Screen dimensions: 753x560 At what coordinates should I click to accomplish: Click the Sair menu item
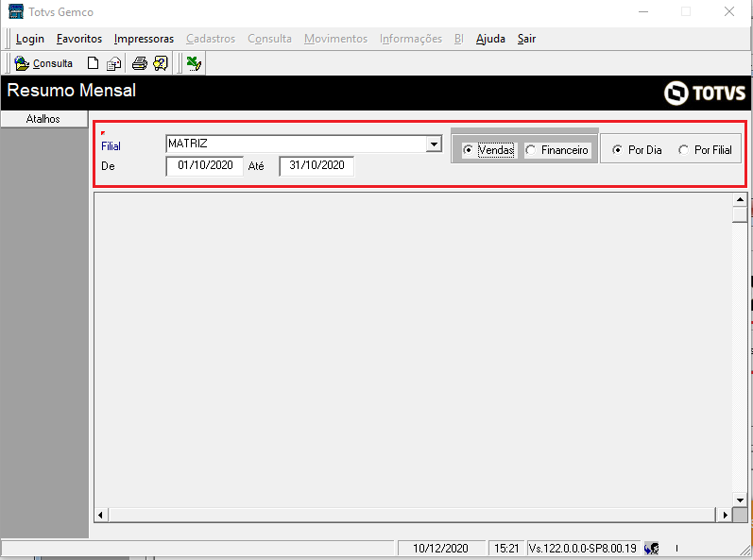526,39
